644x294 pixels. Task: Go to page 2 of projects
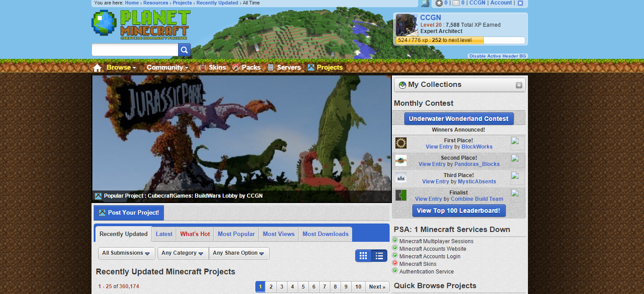click(271, 287)
